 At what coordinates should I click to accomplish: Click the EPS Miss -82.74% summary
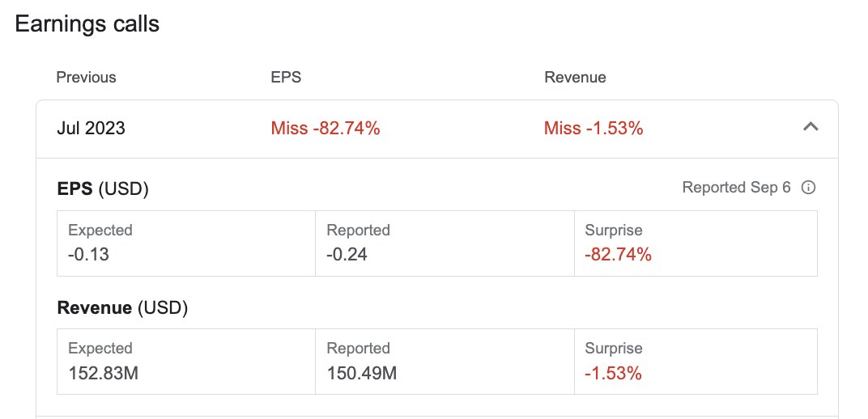coord(325,129)
